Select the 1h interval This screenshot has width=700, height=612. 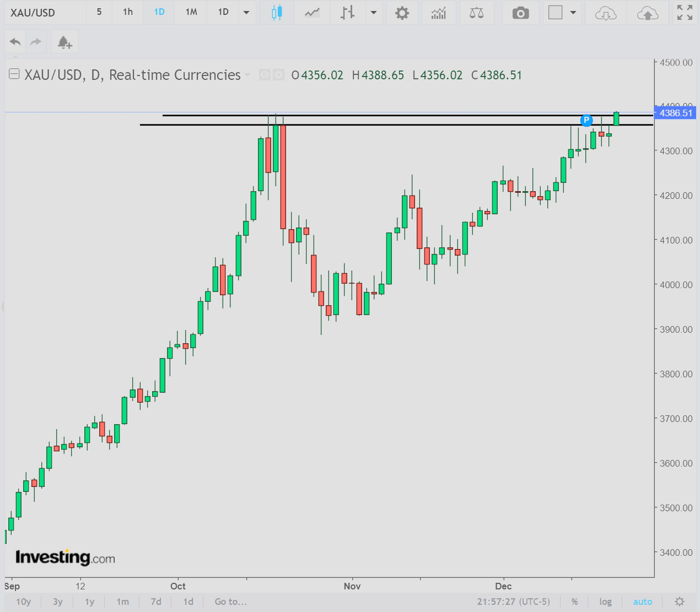click(x=128, y=12)
